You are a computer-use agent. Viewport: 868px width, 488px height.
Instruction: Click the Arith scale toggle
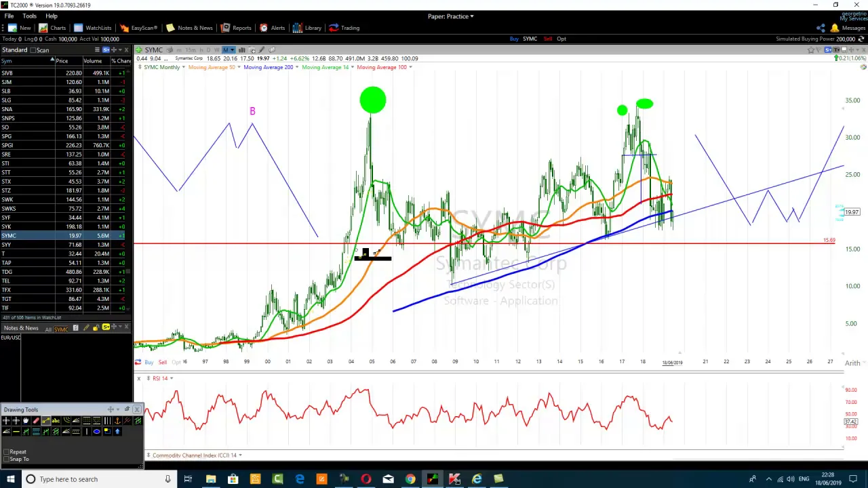click(852, 363)
